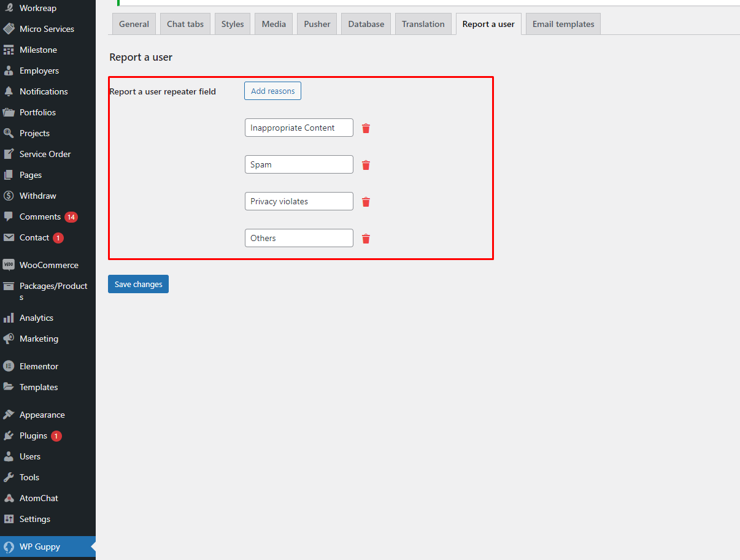Viewport: 740px width, 560px height.
Task: Open the Plugins menu item
Action: tap(33, 435)
